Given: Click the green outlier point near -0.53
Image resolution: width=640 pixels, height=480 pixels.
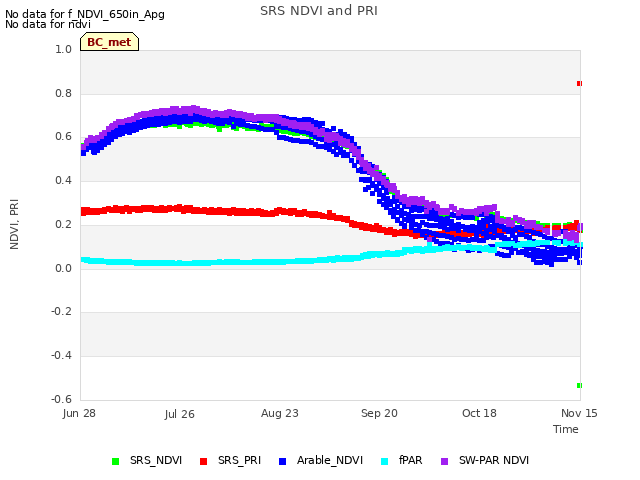Looking at the screenshot, I should tap(579, 386).
